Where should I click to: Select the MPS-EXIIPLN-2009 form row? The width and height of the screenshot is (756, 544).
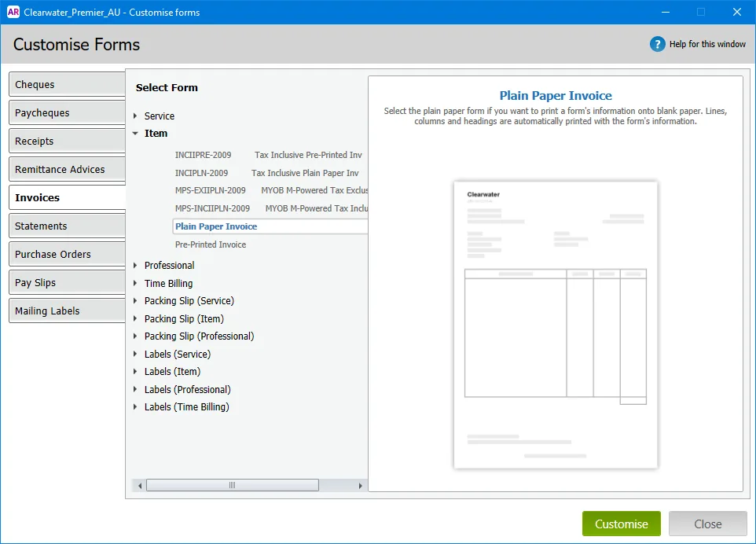pyautogui.click(x=270, y=190)
